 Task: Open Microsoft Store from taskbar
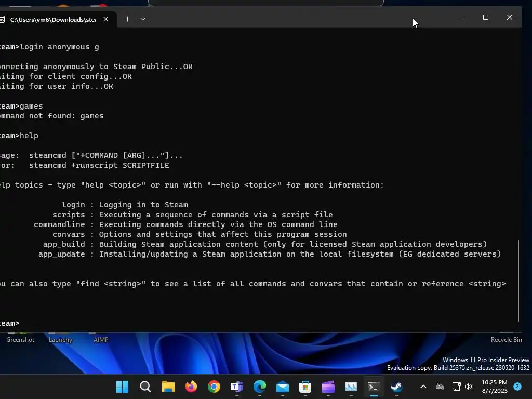pos(305,387)
